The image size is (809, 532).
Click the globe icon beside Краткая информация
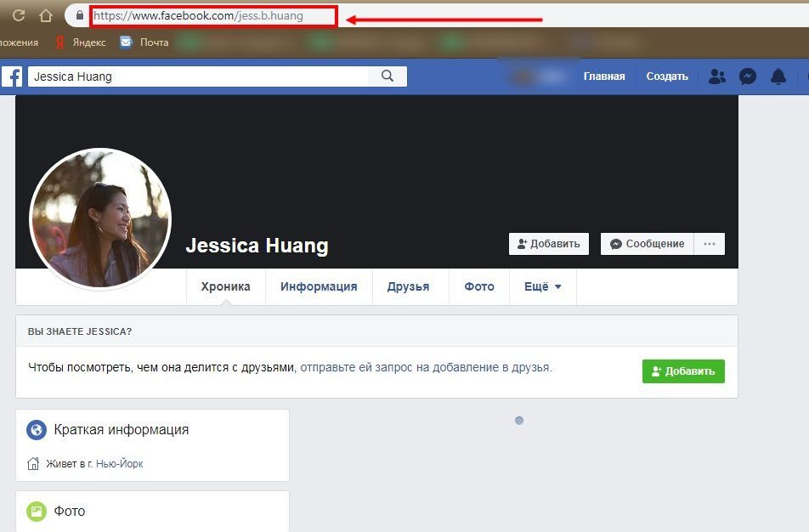coord(37,430)
